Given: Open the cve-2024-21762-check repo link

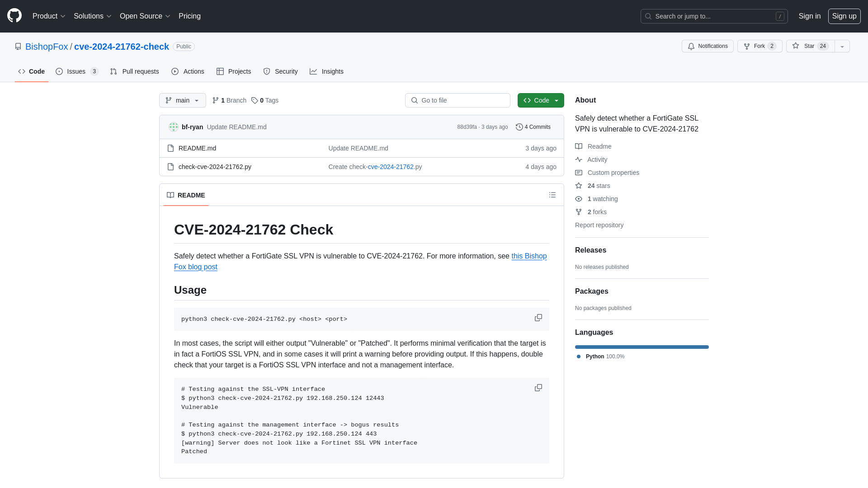Looking at the screenshot, I should click(122, 47).
